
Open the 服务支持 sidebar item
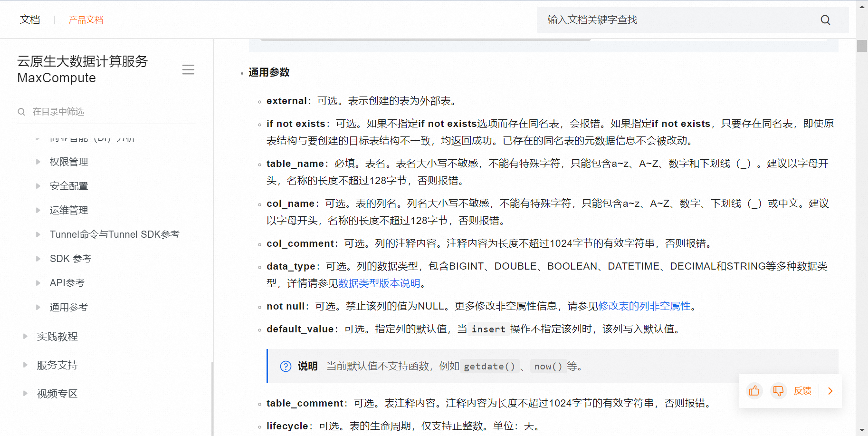pos(57,365)
